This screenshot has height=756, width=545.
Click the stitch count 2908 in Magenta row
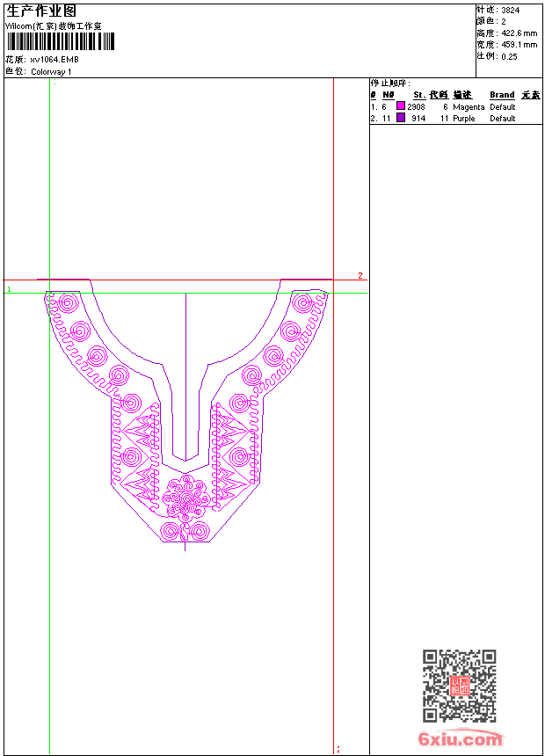[x=417, y=106]
